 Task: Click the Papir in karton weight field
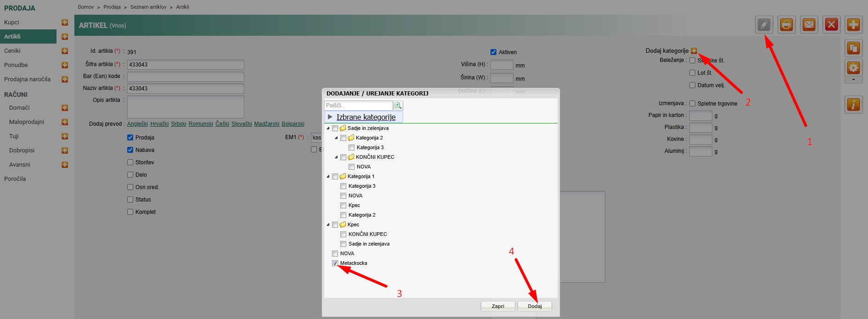(701, 116)
